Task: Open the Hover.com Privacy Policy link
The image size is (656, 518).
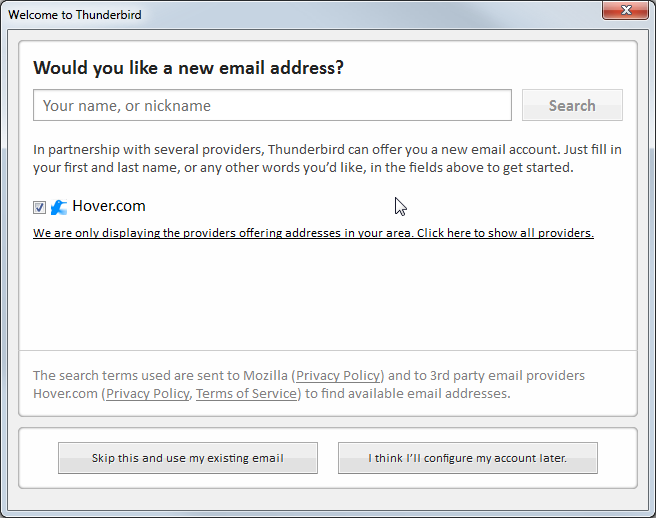Action: point(148,394)
